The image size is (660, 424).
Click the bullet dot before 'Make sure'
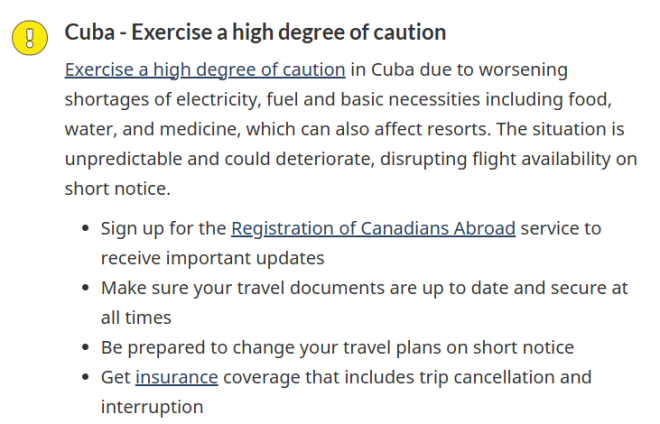85,288
